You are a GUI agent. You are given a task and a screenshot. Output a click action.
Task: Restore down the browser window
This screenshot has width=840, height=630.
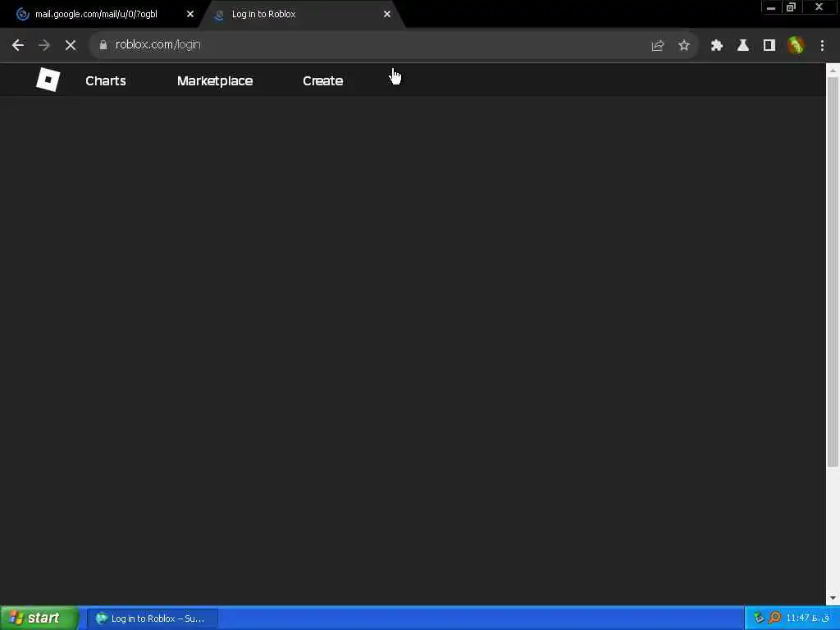tap(792, 7)
